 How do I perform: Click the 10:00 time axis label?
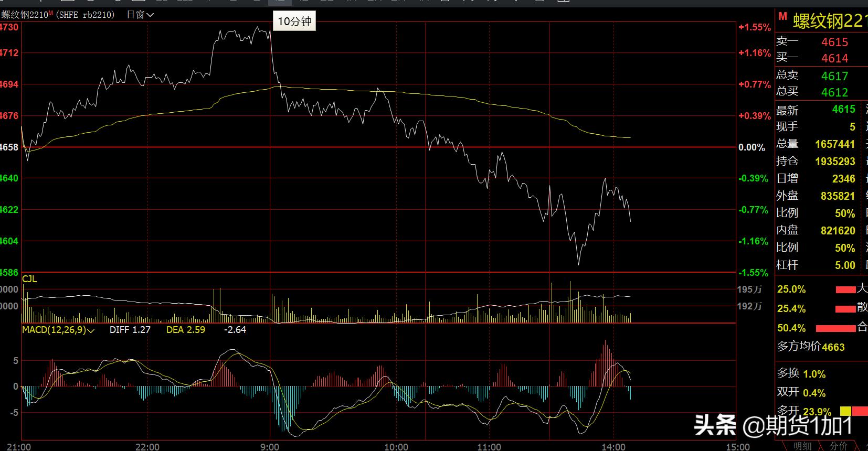point(396,447)
